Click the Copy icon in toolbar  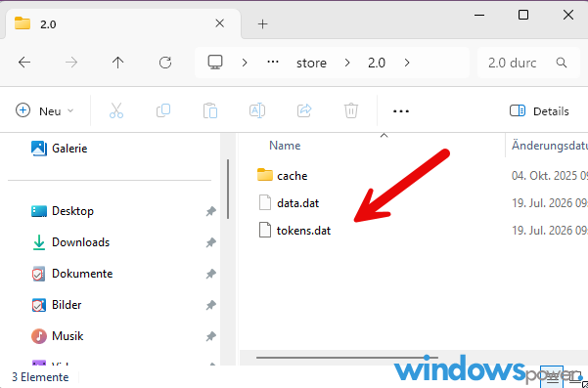coord(163,110)
